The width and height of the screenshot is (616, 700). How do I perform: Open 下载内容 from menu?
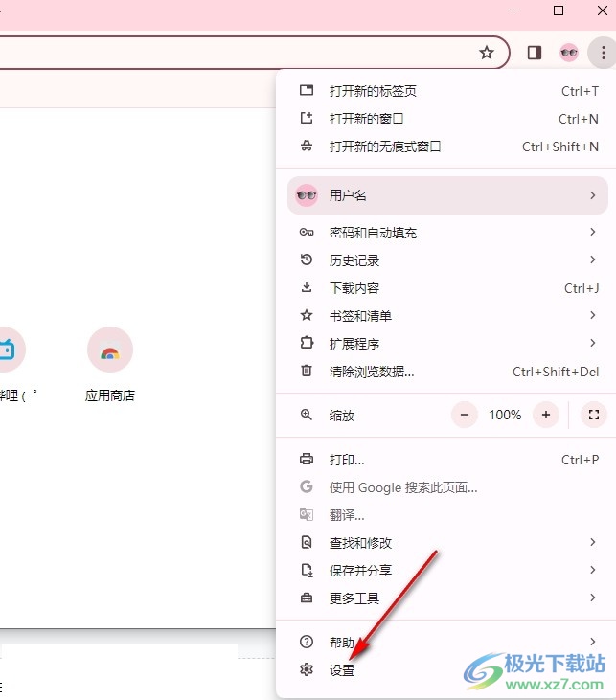coord(446,288)
